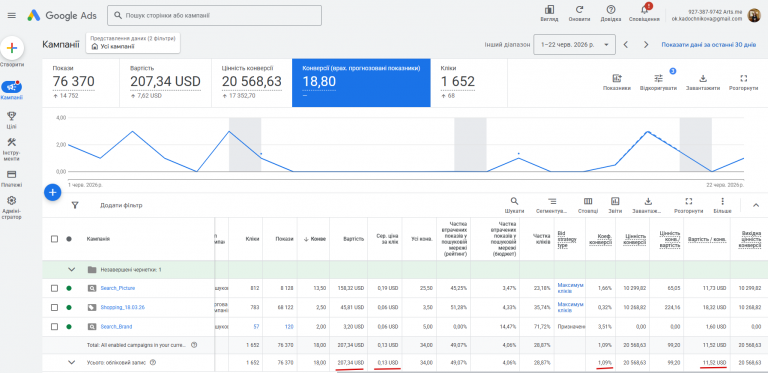Sort by the Конверсії column header
The height and width of the screenshot is (373, 768).
click(315, 239)
